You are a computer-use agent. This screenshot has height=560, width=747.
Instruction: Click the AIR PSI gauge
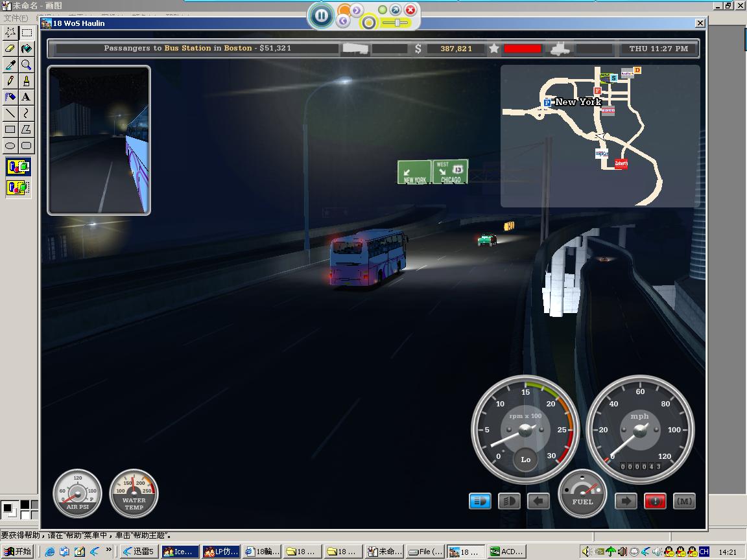77,493
